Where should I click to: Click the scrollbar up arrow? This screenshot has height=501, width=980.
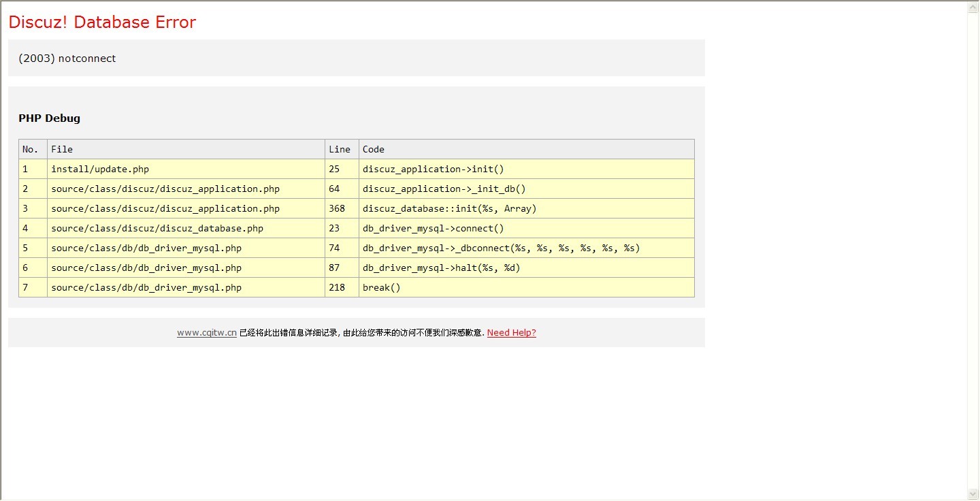(x=973, y=7)
